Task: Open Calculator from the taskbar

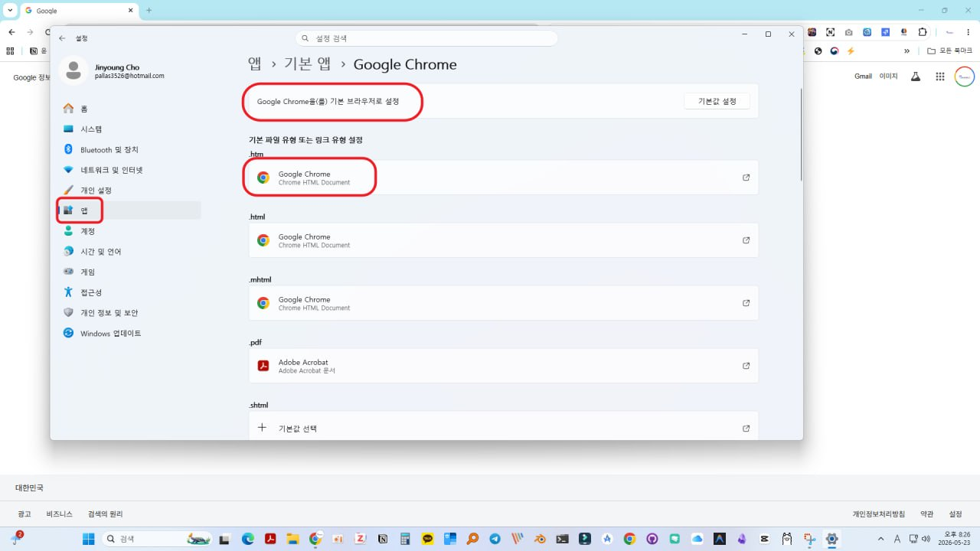Action: tap(405, 539)
